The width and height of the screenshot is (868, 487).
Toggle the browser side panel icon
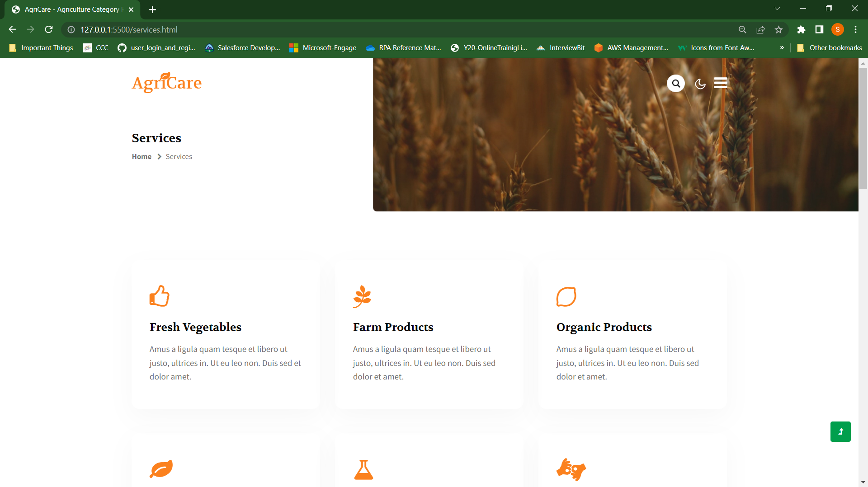tap(819, 29)
